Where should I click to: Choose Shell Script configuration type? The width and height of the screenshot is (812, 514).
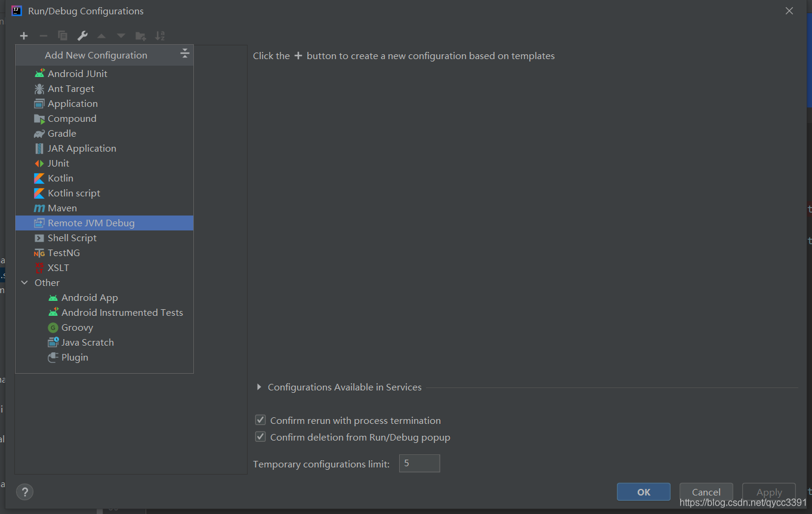104,238
